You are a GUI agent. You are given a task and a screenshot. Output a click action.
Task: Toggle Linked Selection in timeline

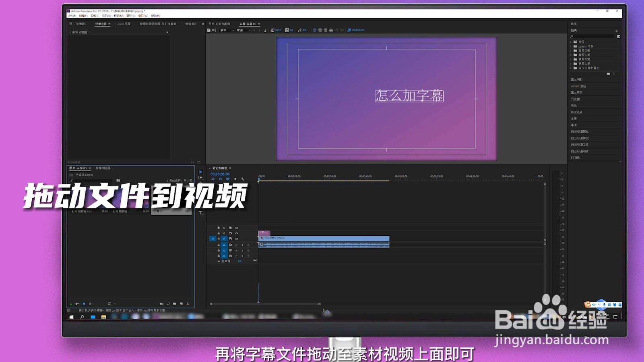[228, 179]
